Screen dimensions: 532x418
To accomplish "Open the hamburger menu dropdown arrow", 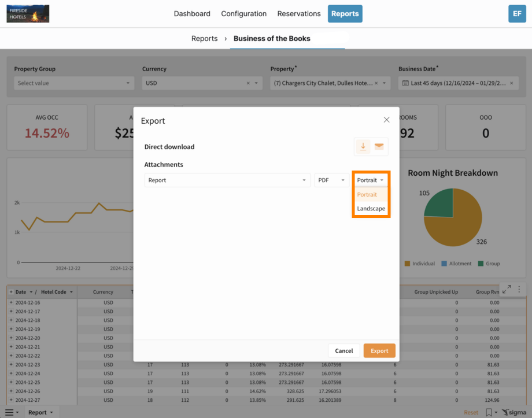I will point(17,413).
